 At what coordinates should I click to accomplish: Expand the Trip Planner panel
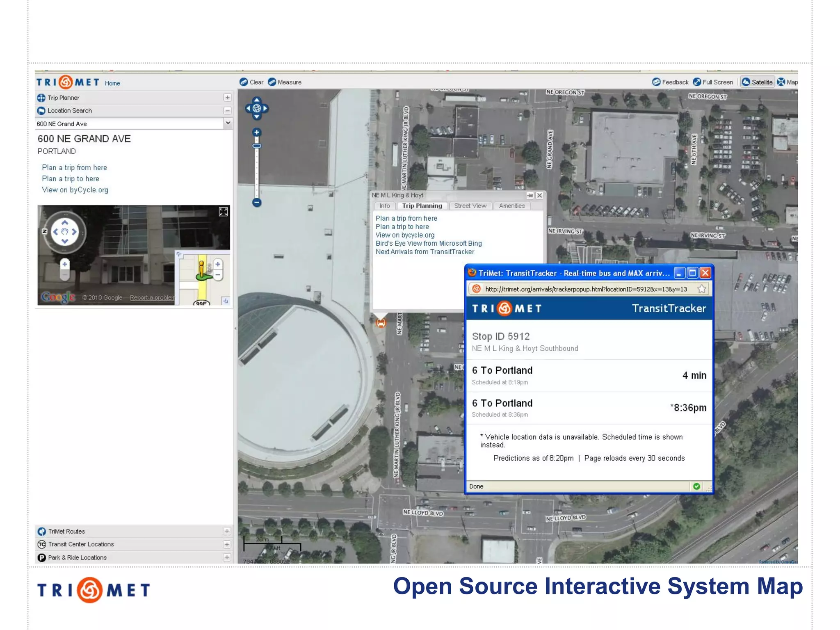(227, 98)
